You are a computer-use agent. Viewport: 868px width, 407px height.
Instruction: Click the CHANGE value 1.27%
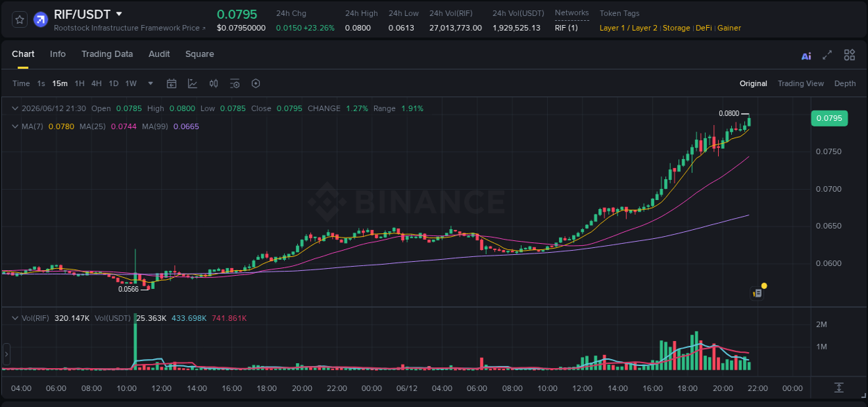357,108
